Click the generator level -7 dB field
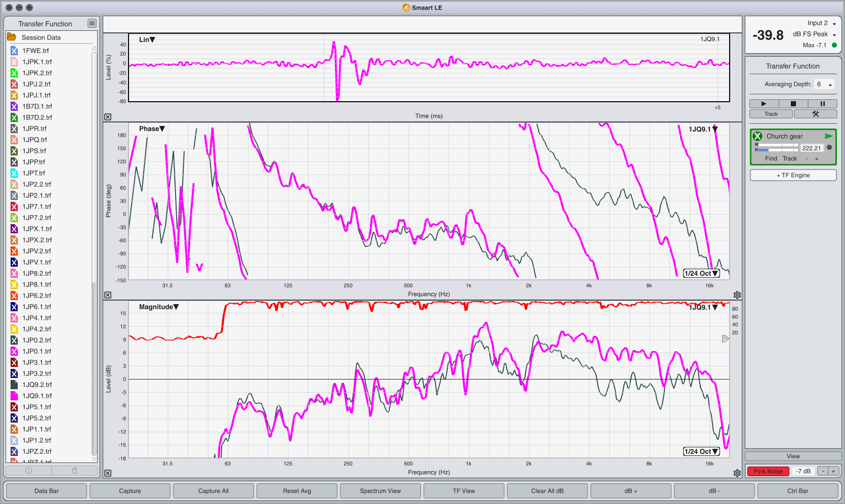Screen dimensions: 845x504 click(x=804, y=471)
